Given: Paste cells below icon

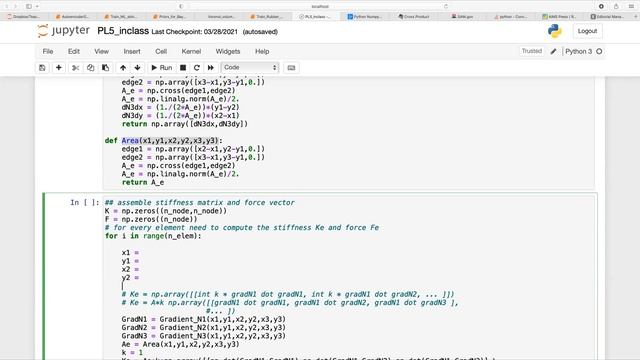Looking at the screenshot, I should click(106, 68).
